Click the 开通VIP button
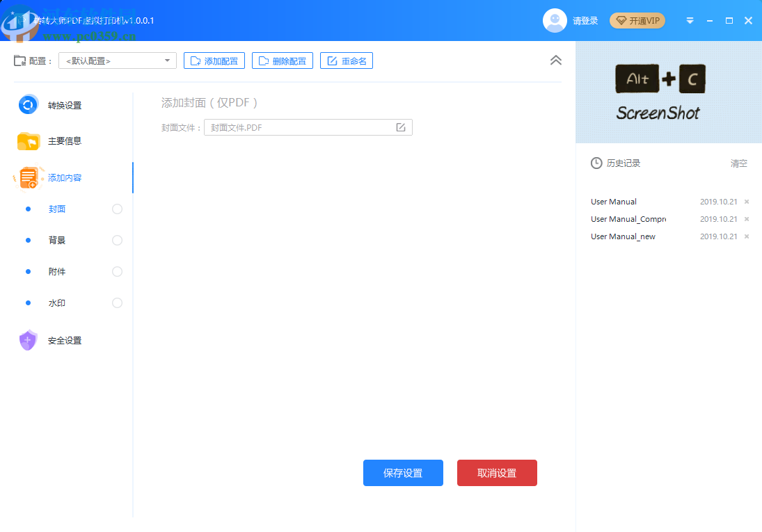Viewport: 762px width, 532px height. [x=637, y=20]
